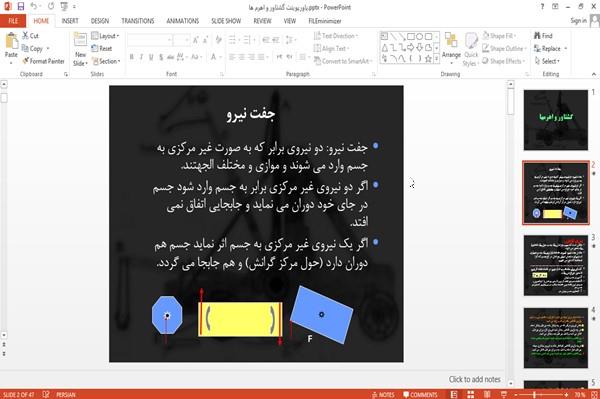Image resolution: width=600 pixels, height=399 pixels.
Task: Open the Shape Fill dropdown
Action: [499, 36]
